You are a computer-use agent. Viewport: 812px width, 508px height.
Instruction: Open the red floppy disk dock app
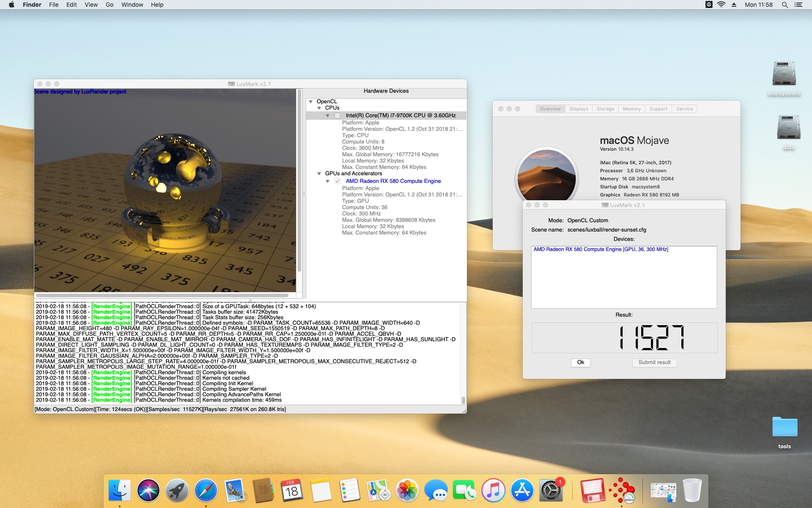(x=592, y=491)
